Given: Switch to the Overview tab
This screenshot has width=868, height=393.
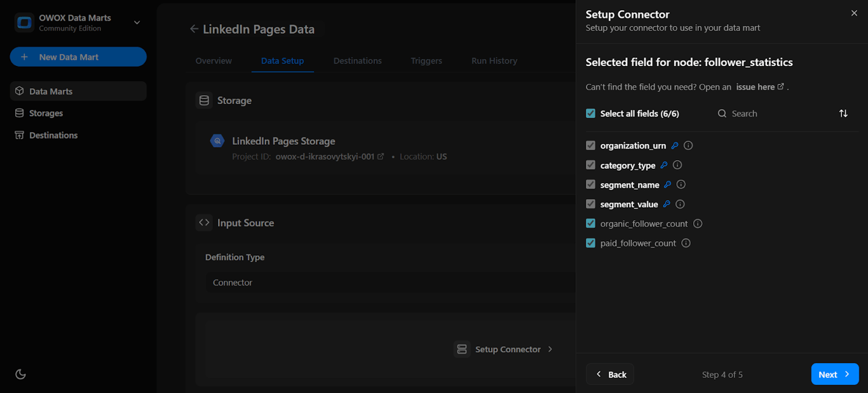Looking at the screenshot, I should (x=214, y=61).
